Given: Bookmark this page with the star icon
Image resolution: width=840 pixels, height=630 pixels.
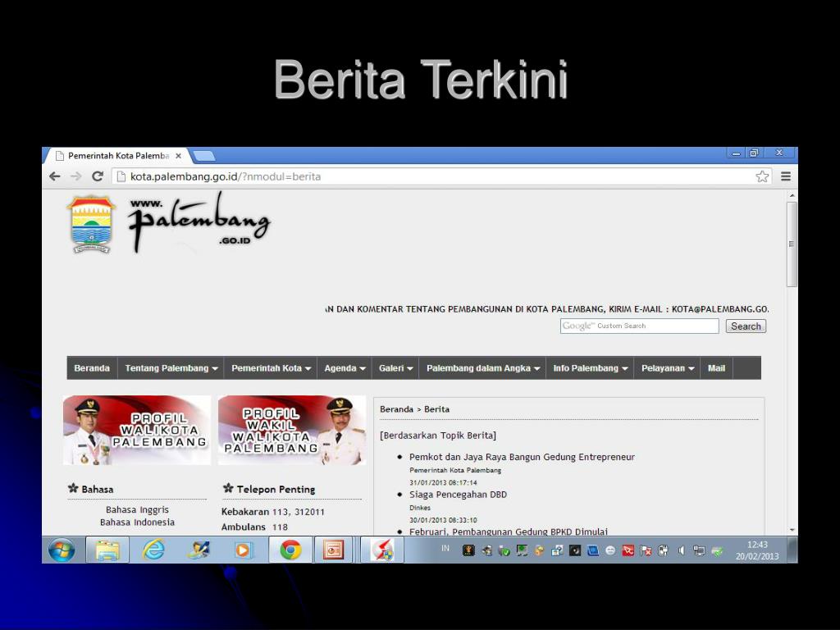Looking at the screenshot, I should [x=762, y=176].
